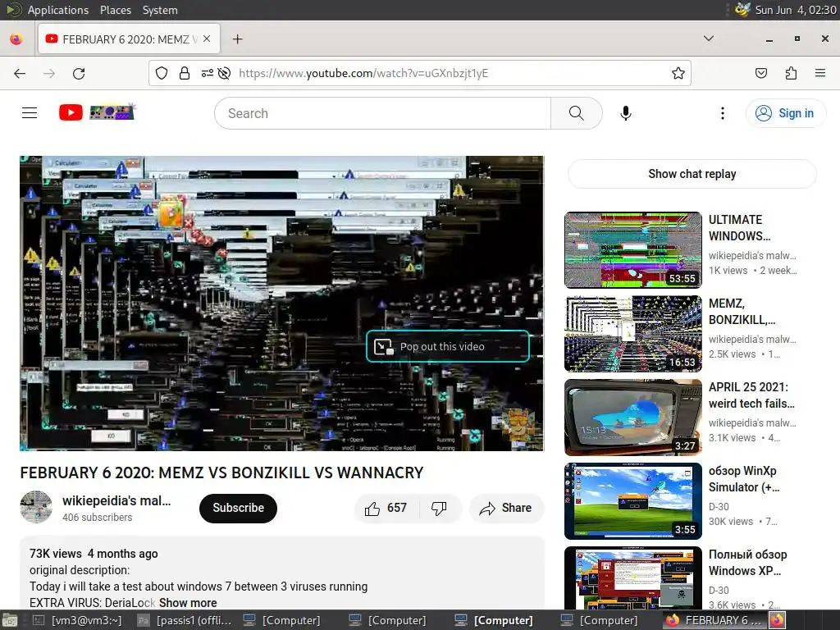The image size is (840, 630).
Task: Subscribe to wikiepeidia's channel
Action: click(239, 509)
